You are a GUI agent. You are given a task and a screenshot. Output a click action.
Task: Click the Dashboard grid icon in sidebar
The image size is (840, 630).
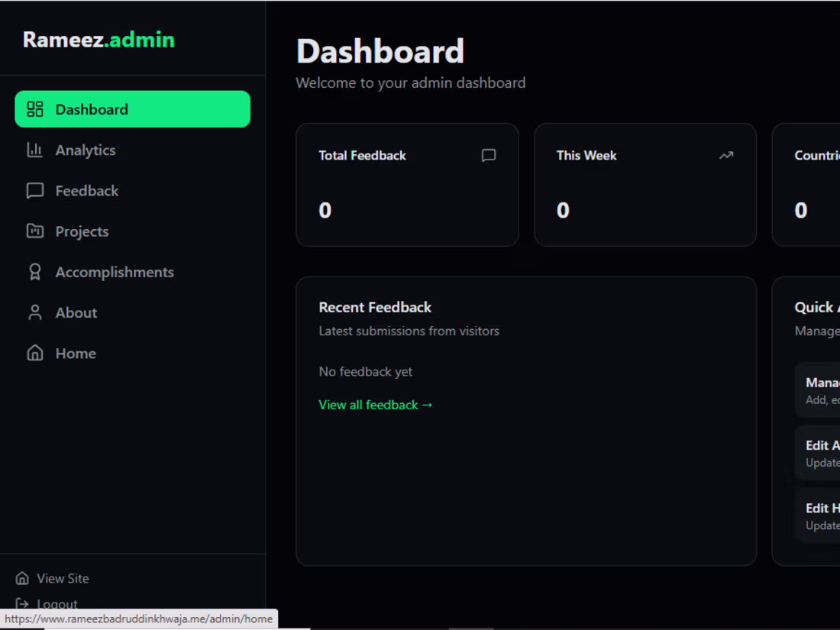tap(35, 109)
